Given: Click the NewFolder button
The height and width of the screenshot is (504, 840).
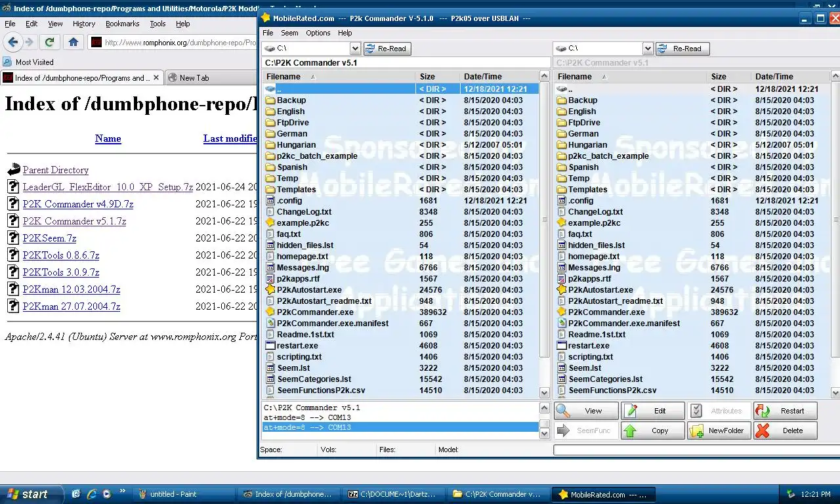Looking at the screenshot, I should (719, 430).
